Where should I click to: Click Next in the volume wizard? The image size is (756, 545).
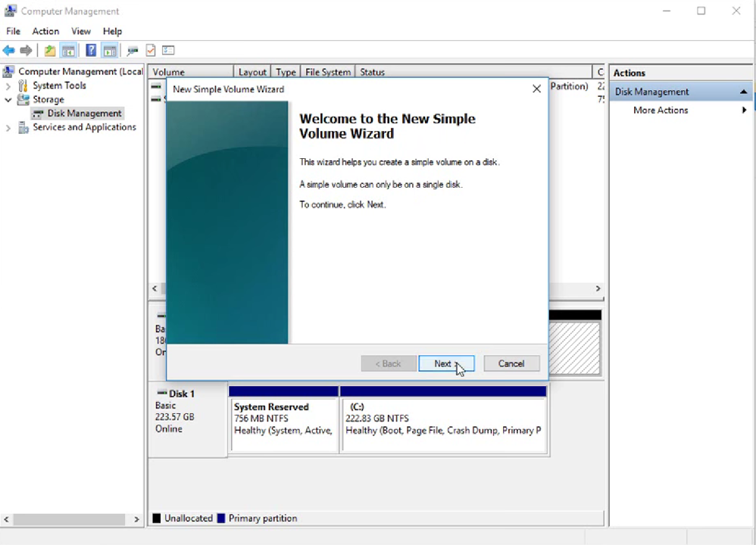(446, 363)
